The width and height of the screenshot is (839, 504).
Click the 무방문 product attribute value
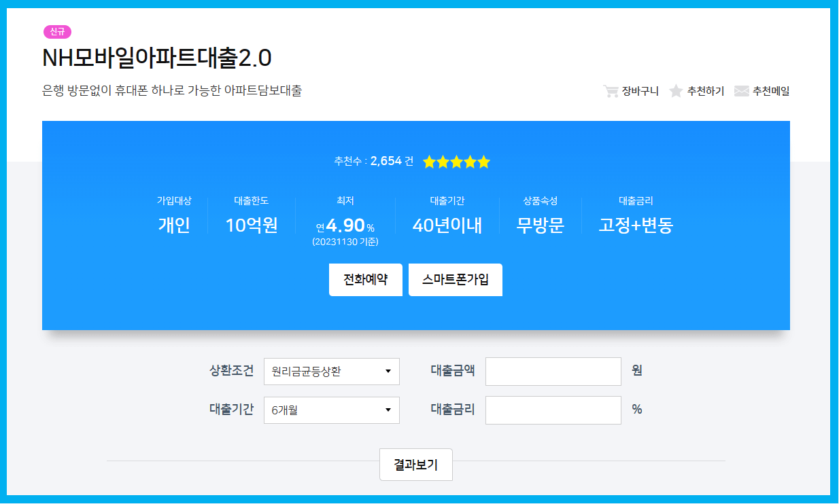541,226
